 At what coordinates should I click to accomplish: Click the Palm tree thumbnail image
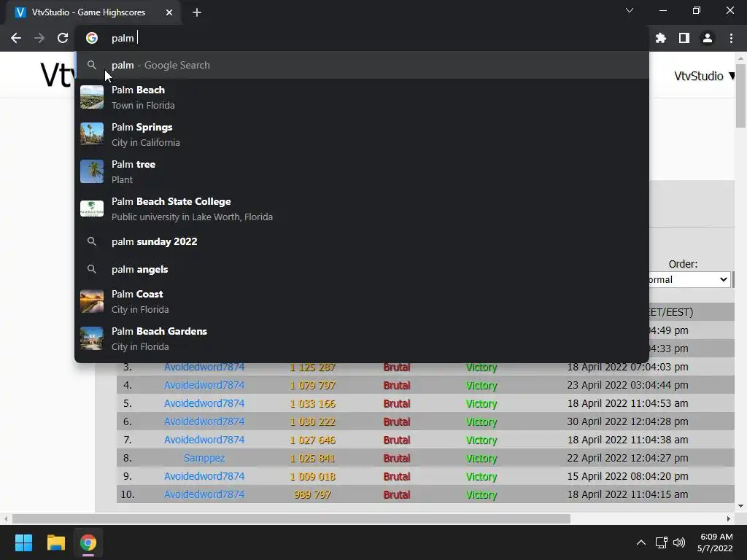point(92,171)
